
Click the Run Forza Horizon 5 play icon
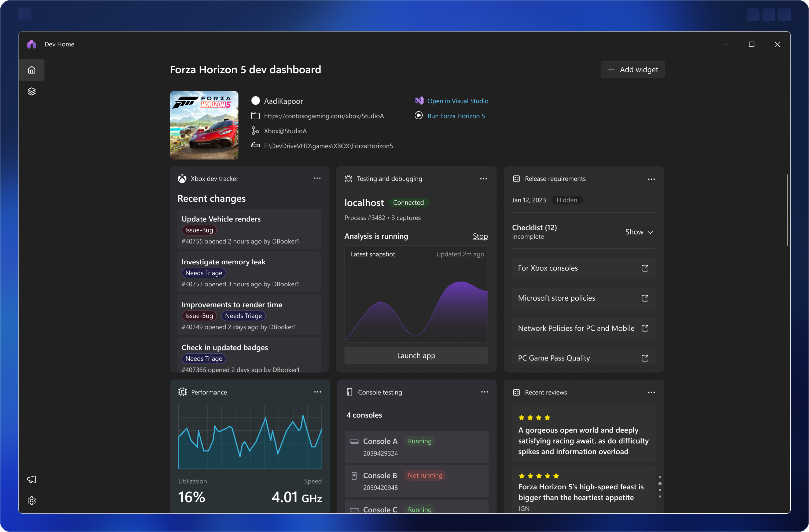pos(418,116)
